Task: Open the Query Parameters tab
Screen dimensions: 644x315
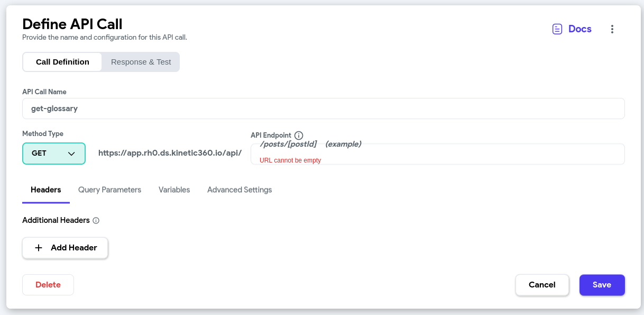Action: 109,190
